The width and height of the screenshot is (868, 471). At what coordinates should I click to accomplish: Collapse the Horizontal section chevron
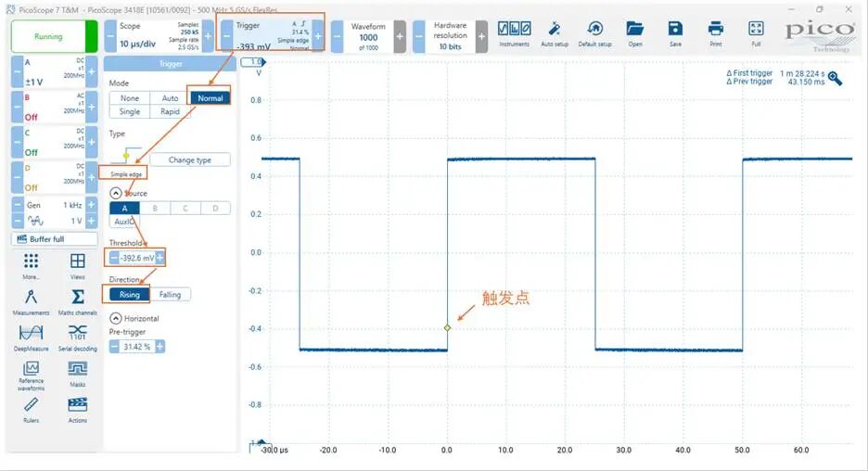pyautogui.click(x=116, y=318)
